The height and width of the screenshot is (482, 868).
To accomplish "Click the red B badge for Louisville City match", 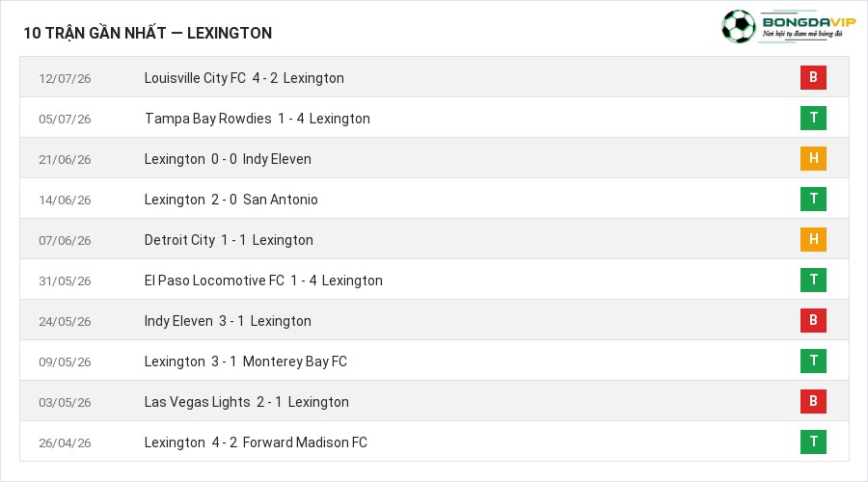I will tap(813, 77).
